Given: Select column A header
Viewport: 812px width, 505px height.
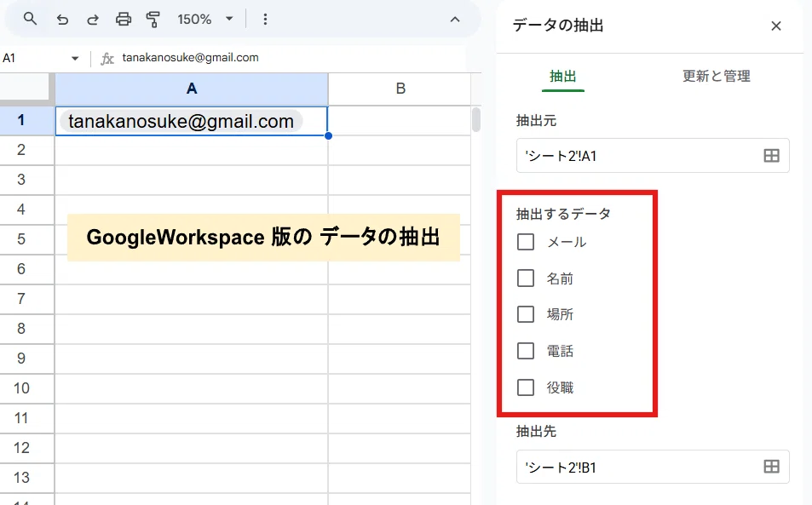Looking at the screenshot, I should [192, 89].
